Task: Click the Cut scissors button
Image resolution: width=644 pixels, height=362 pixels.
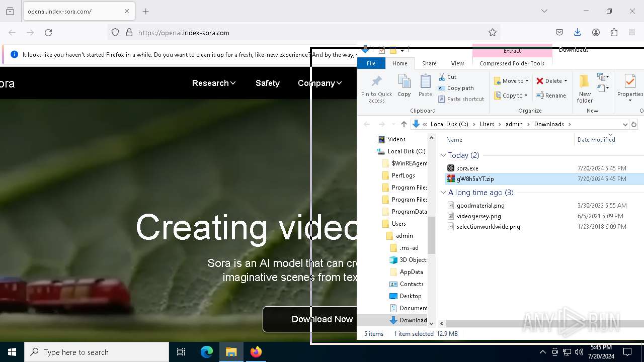Action: click(x=447, y=77)
